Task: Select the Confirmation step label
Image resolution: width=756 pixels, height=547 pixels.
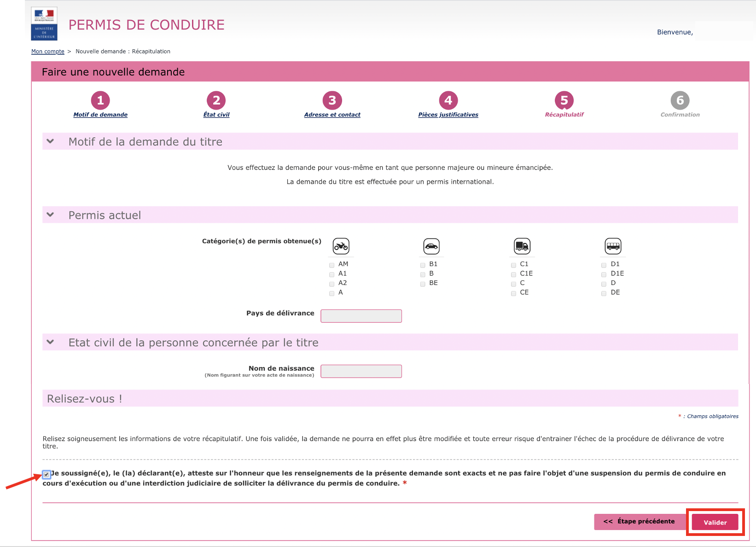Action: click(680, 115)
